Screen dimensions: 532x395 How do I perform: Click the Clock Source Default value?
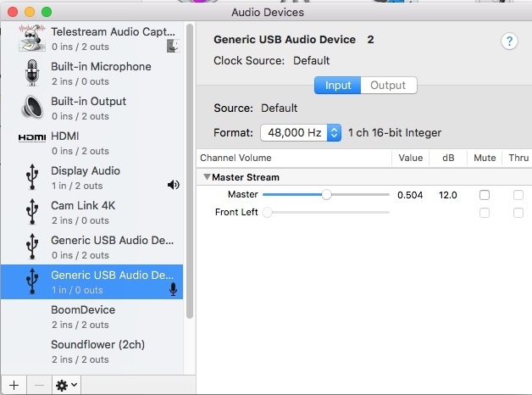pos(312,61)
